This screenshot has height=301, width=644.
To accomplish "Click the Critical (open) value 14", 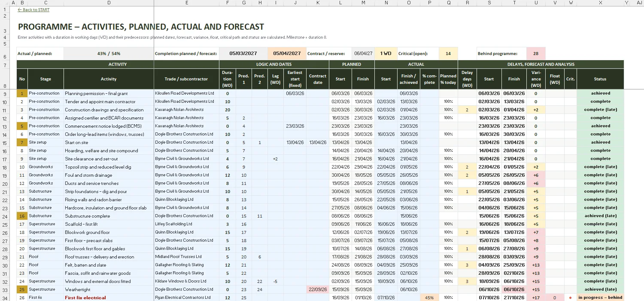I will coord(448,54).
